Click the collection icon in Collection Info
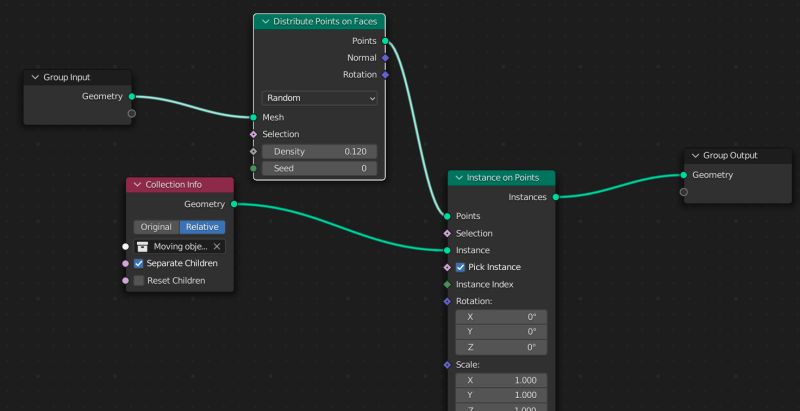The width and height of the screenshot is (800, 411). click(143, 246)
